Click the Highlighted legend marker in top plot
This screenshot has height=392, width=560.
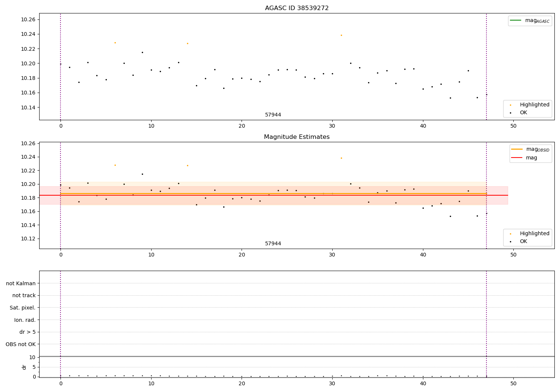click(510, 105)
